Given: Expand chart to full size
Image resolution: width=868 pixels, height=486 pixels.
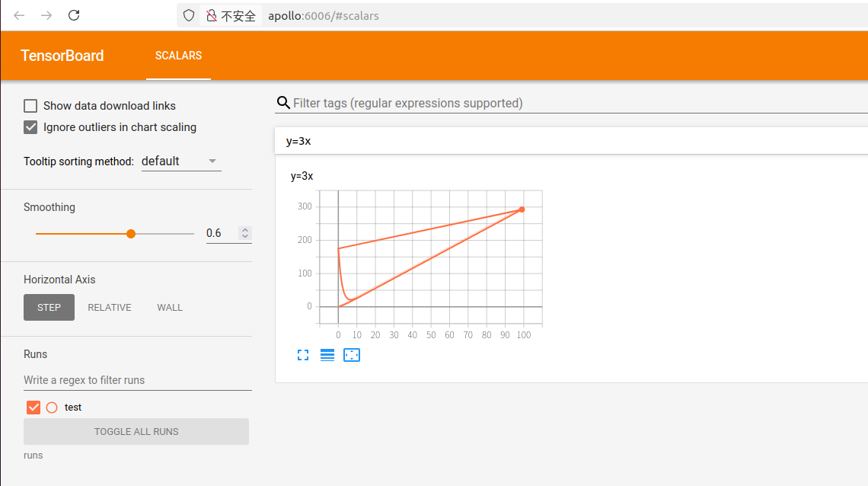Looking at the screenshot, I should point(303,355).
